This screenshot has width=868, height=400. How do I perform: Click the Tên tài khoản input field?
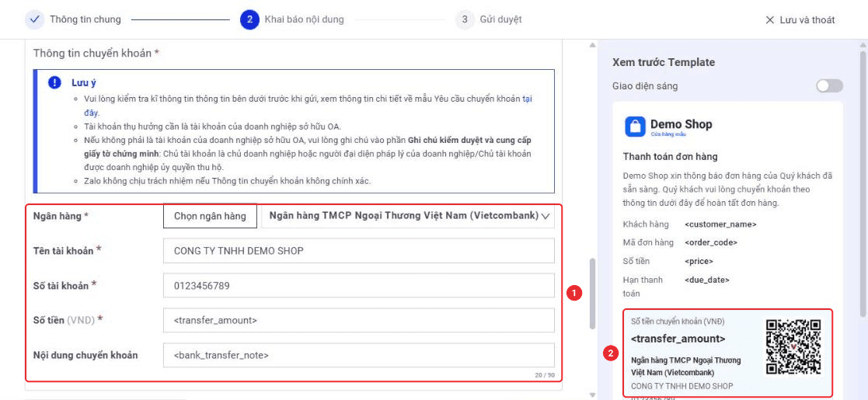tap(359, 251)
